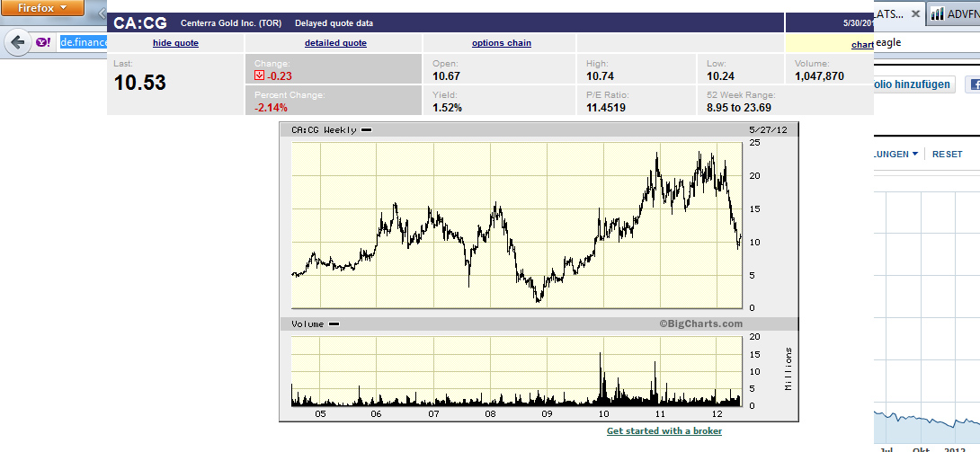Click the high price 10.74
Viewport: 980px width, 452px height.
[600, 76]
